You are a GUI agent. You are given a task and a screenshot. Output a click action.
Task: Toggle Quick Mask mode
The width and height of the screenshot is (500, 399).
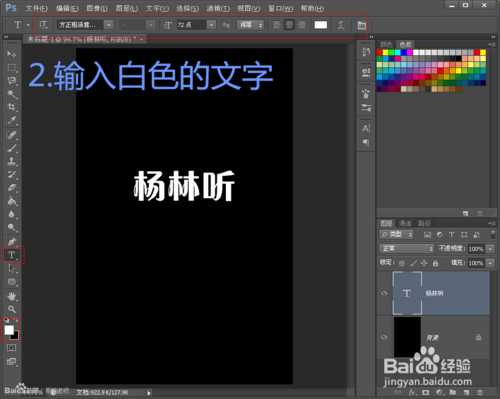12,348
